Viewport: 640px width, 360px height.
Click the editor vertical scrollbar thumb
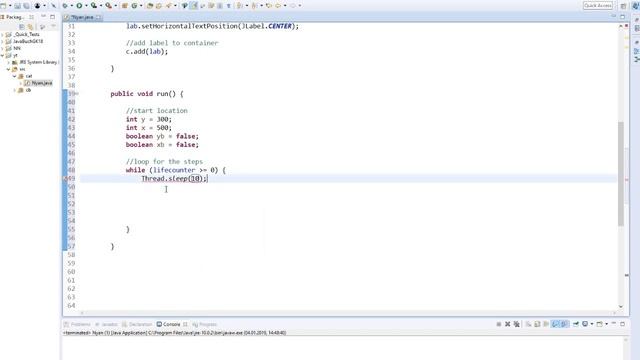(621, 174)
